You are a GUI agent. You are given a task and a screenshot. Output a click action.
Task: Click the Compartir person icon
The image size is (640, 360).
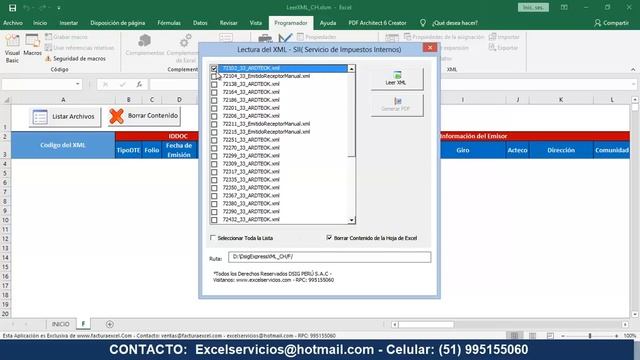(x=598, y=23)
